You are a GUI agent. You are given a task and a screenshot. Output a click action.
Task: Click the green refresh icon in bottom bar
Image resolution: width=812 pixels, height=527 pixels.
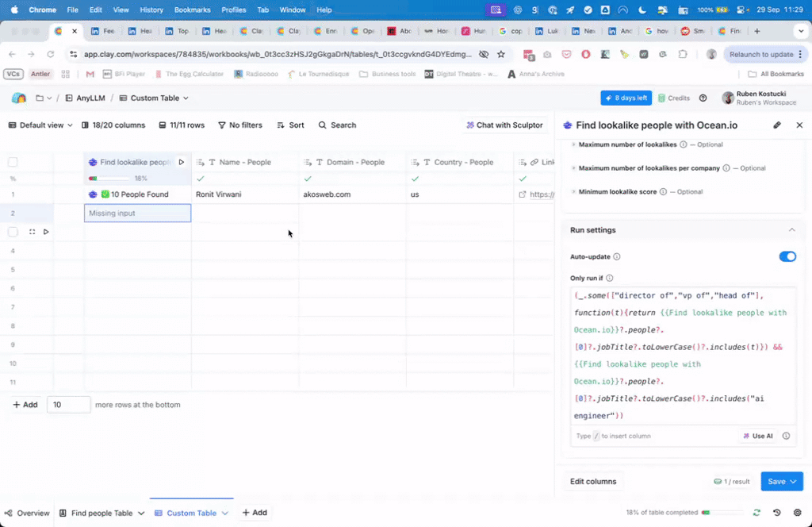point(756,513)
